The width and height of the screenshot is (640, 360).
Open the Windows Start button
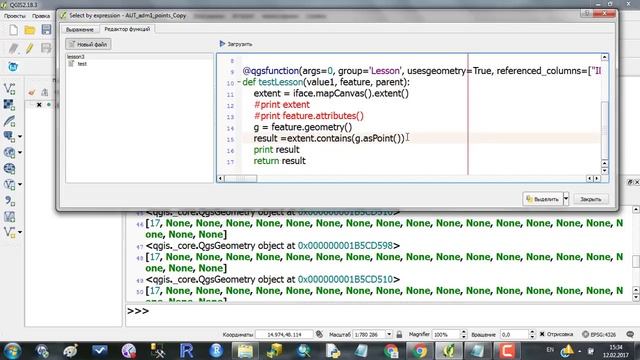pos(12,351)
